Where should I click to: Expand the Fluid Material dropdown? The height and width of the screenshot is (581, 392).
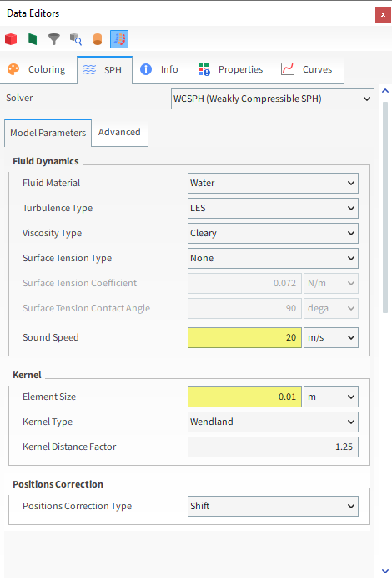[x=273, y=183]
